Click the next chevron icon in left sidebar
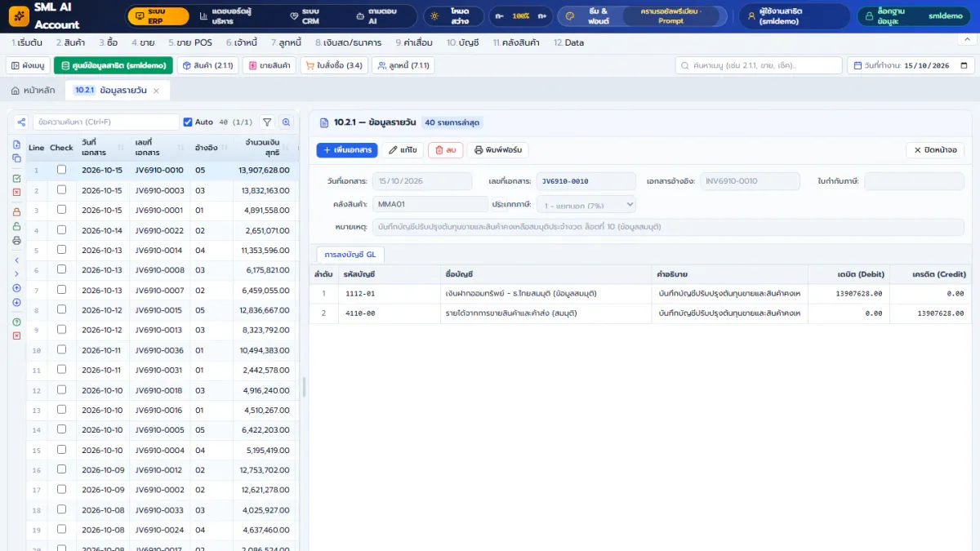This screenshot has height=551, width=980. 16,273
